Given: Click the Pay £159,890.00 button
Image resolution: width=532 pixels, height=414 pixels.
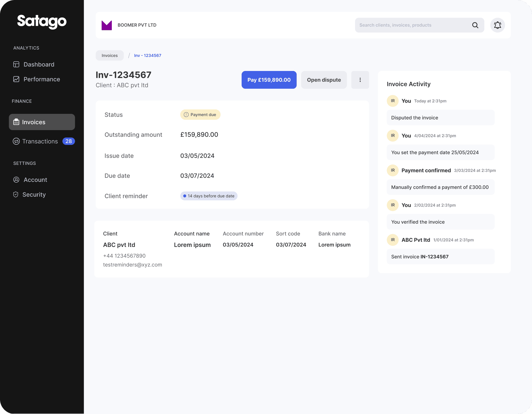Looking at the screenshot, I should tap(269, 80).
